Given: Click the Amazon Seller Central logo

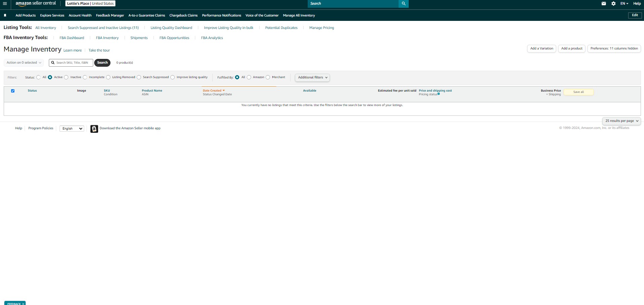Looking at the screenshot, I should 36,3.
